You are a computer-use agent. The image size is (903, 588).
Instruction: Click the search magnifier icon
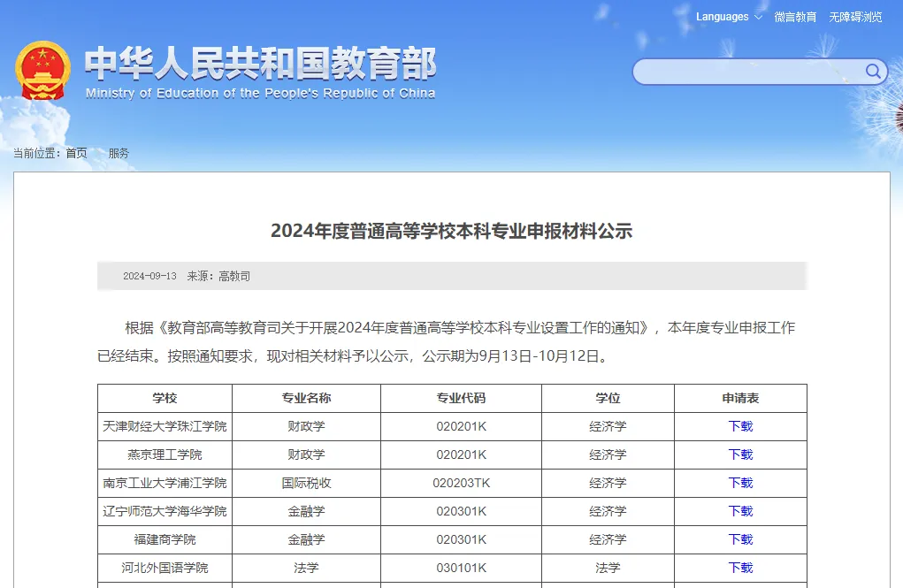pos(873,72)
